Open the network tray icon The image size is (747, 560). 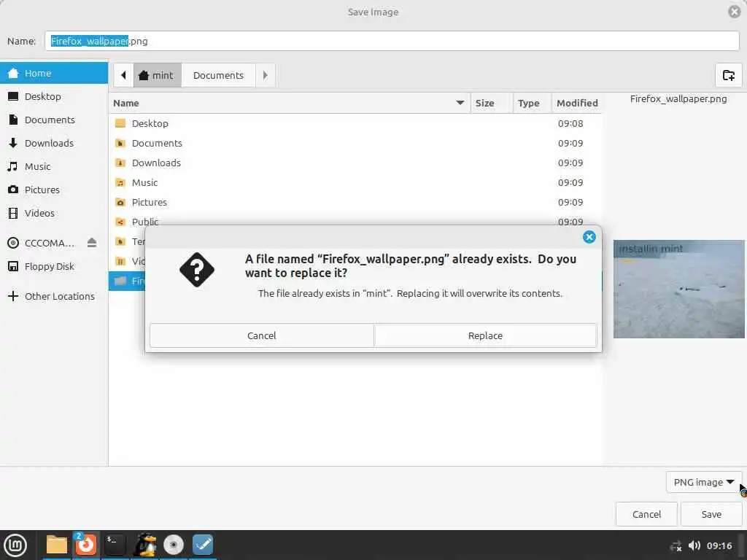(676, 545)
